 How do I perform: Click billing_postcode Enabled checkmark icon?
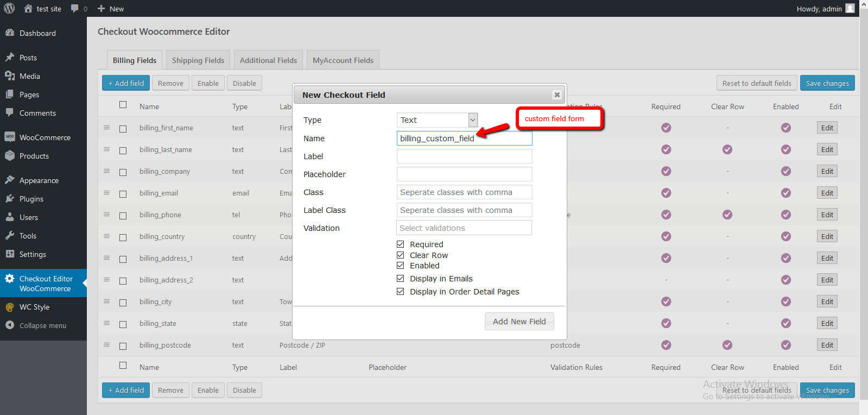click(x=785, y=345)
